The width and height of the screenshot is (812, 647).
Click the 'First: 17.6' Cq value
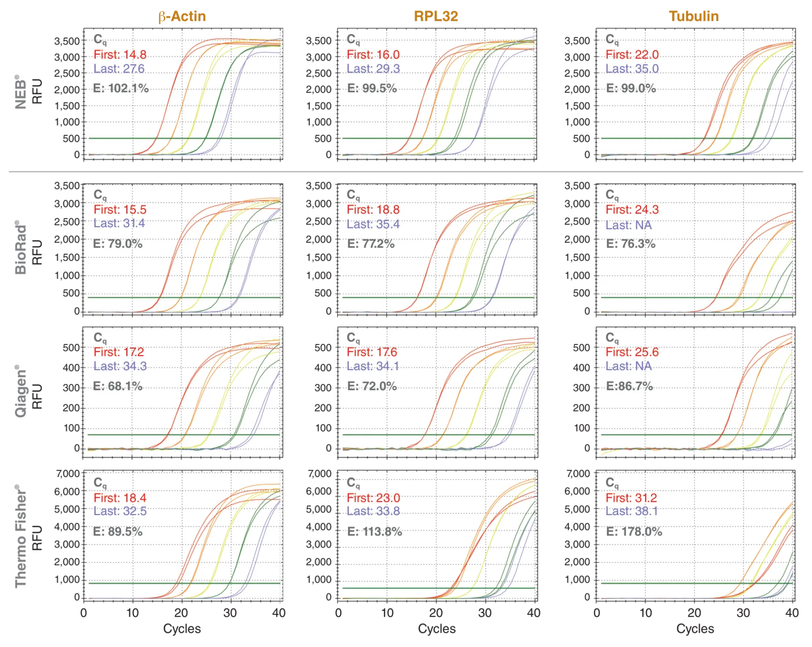point(372,352)
